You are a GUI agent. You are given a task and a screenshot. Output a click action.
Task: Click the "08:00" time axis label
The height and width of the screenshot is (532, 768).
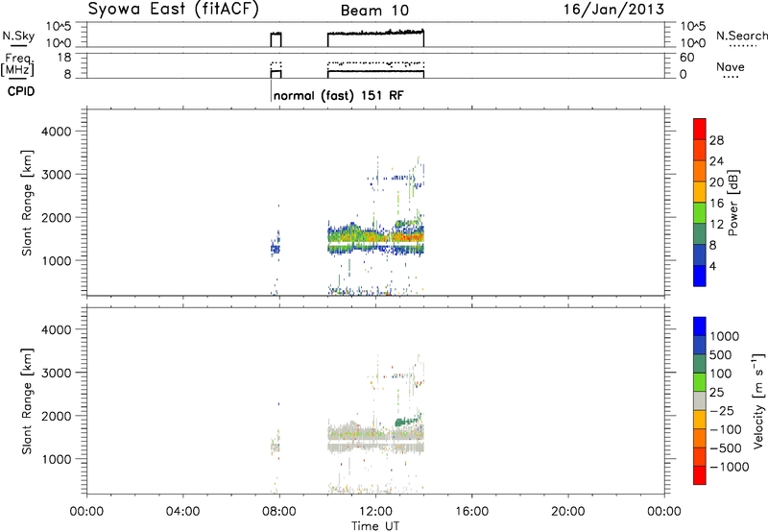(279, 512)
